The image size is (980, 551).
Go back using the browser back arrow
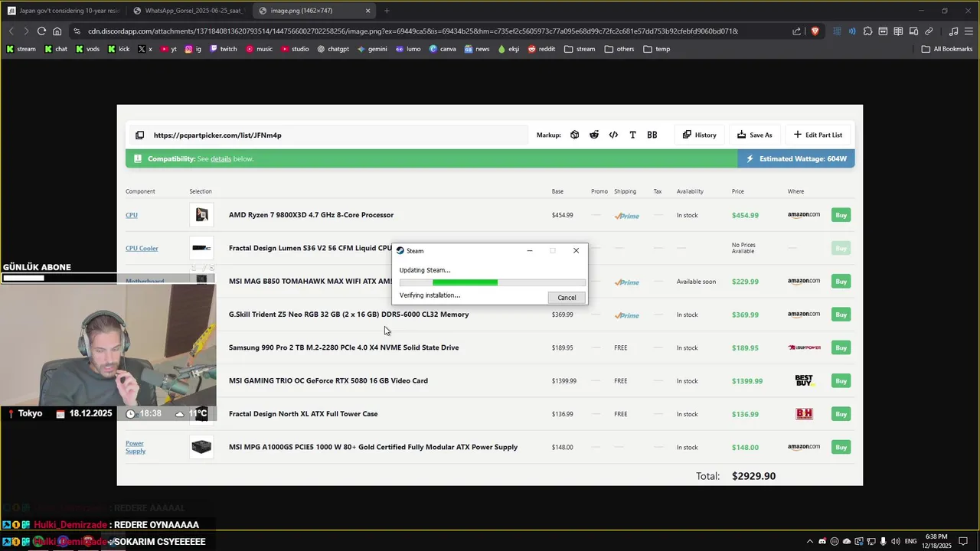11,31
